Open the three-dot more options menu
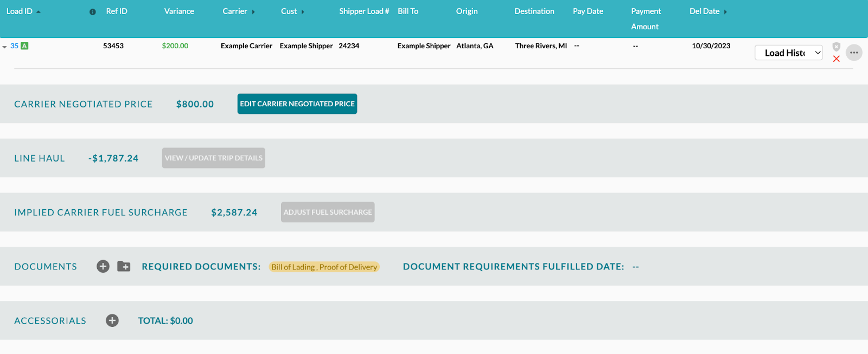The width and height of the screenshot is (868, 354). point(854,53)
